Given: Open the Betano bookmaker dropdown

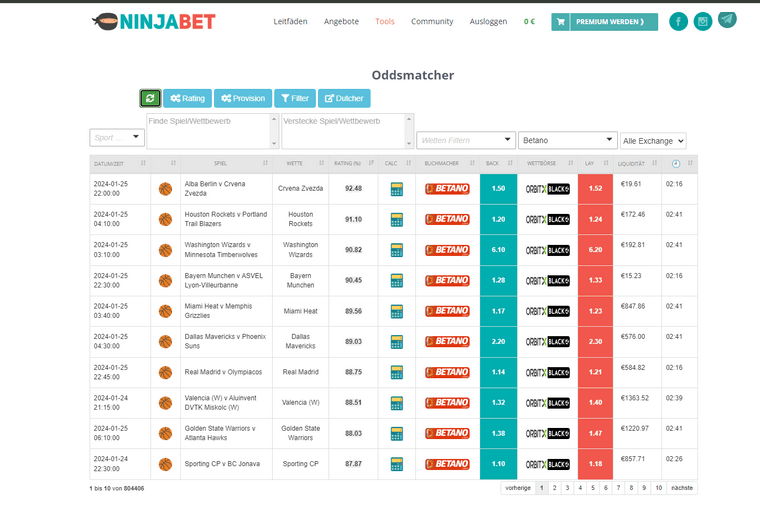Looking at the screenshot, I should [x=568, y=141].
